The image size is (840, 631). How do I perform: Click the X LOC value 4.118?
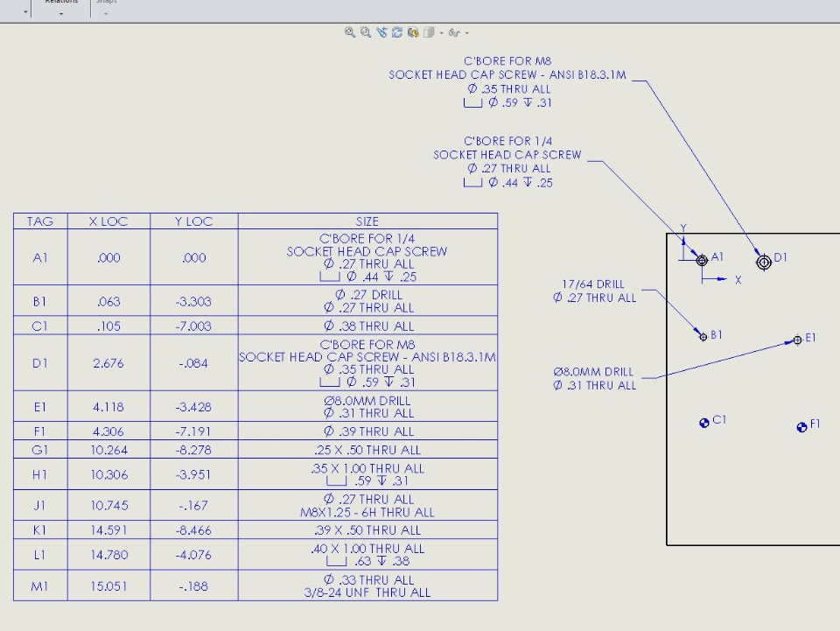(x=108, y=407)
